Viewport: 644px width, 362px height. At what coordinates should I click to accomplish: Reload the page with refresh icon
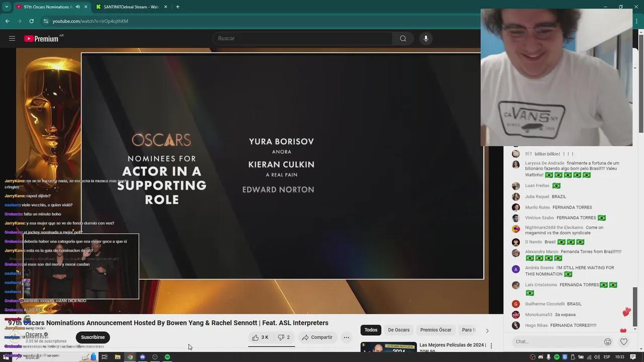[x=31, y=21]
